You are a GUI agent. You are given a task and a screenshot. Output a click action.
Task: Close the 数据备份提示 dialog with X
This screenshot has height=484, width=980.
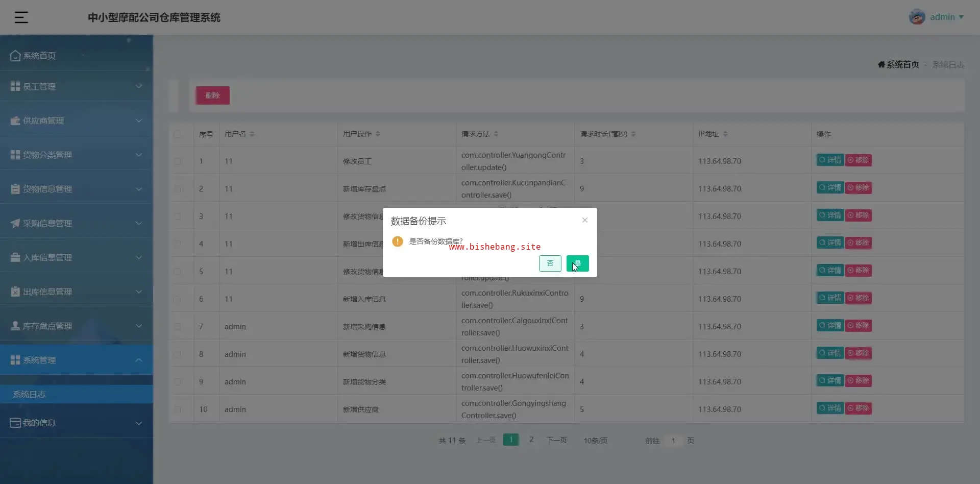pyautogui.click(x=585, y=220)
